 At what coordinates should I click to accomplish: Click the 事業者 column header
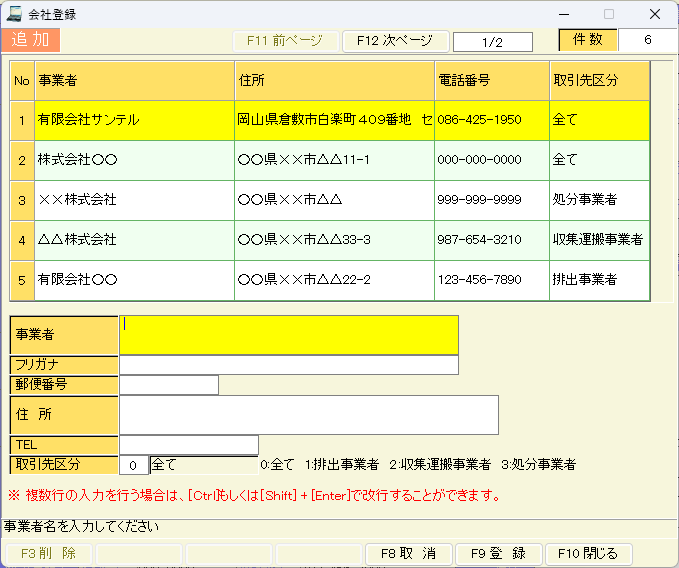(134, 80)
